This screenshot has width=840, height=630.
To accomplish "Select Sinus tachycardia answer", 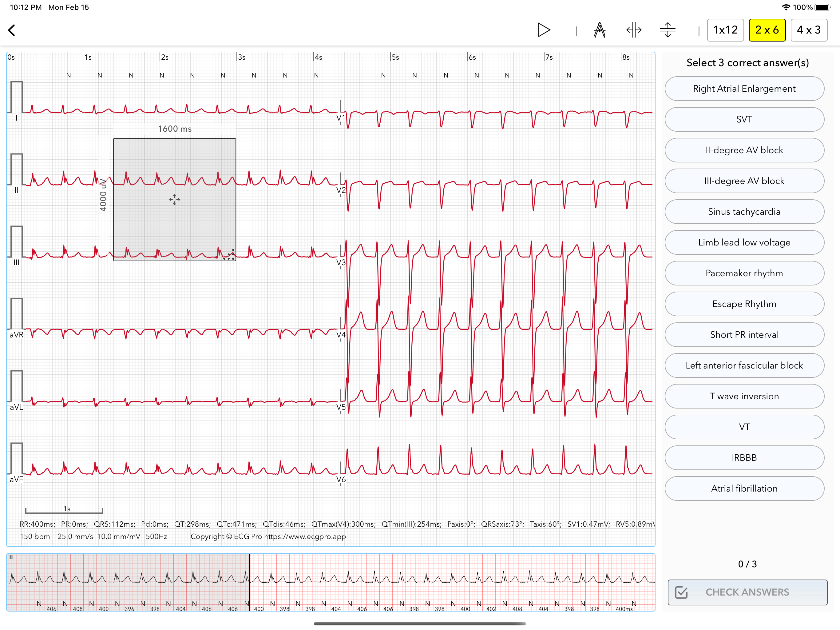I will tap(744, 212).
